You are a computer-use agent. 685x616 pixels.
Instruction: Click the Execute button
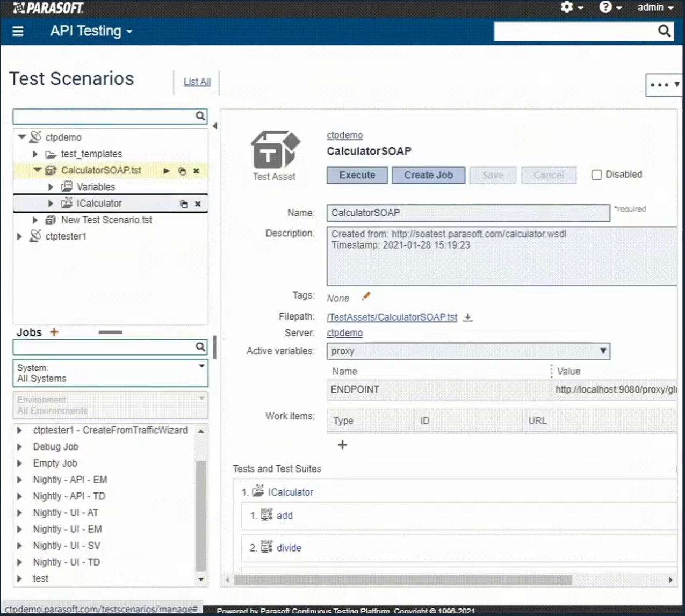357,175
